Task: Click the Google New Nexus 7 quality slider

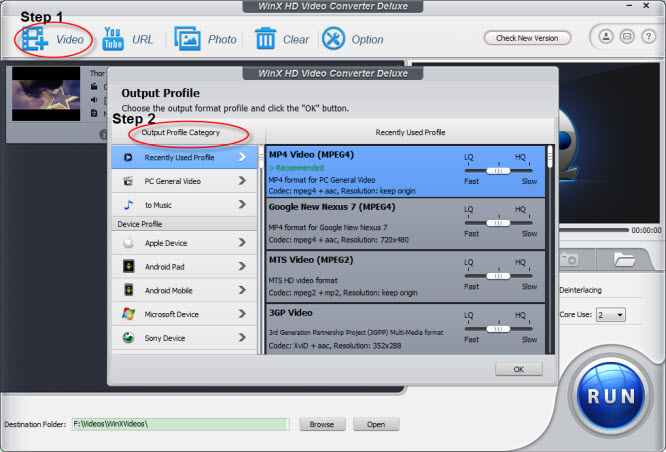Action: [499, 223]
